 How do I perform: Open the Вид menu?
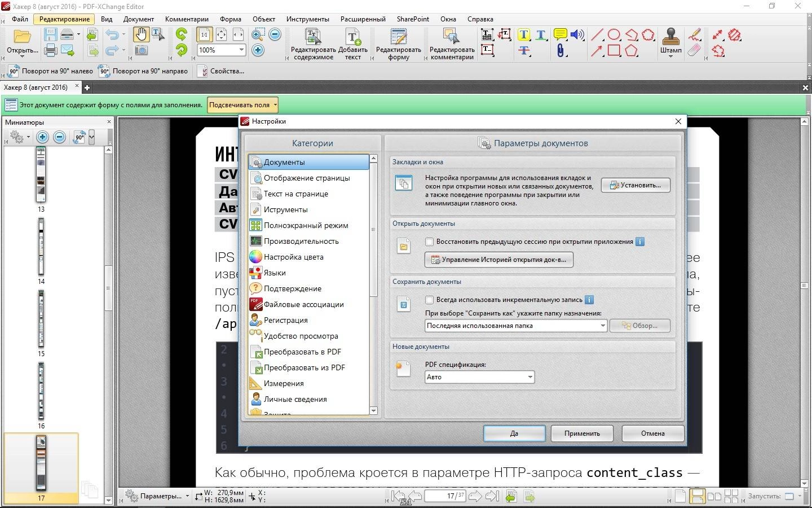tap(107, 19)
